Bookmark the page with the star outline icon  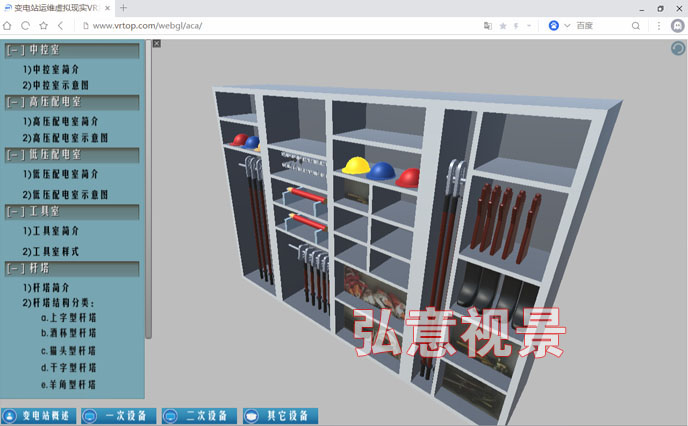(x=43, y=26)
